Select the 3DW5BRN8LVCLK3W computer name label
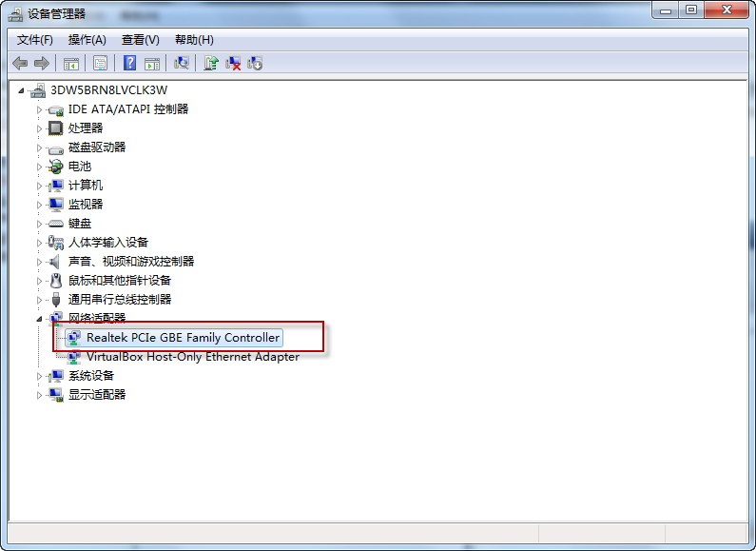 click(x=109, y=90)
